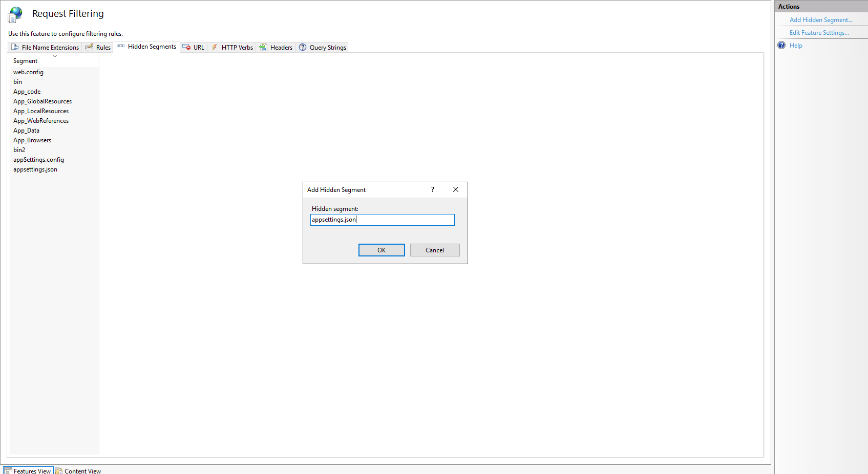Click the Help icon in the Actions pane
Viewport: 868px width, 474px height.
(x=781, y=45)
